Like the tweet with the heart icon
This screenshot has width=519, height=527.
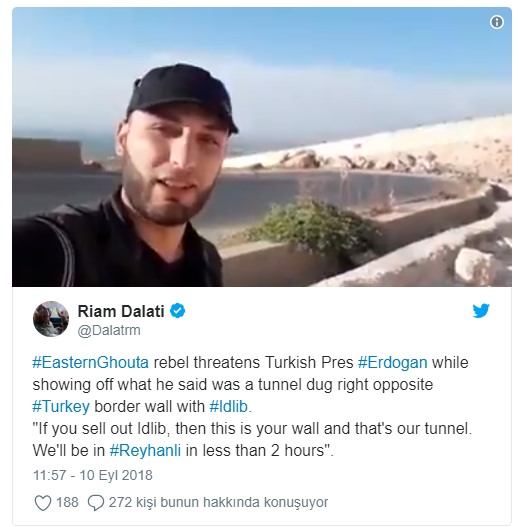(x=43, y=503)
